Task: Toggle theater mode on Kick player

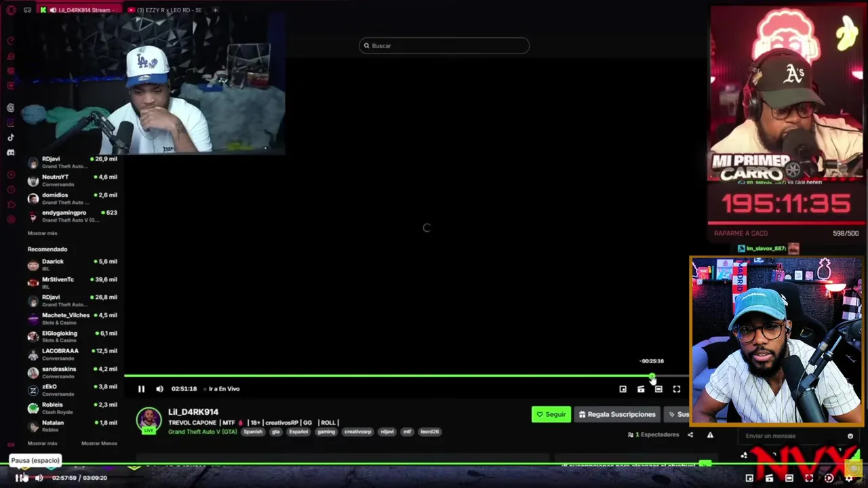Action: point(658,389)
